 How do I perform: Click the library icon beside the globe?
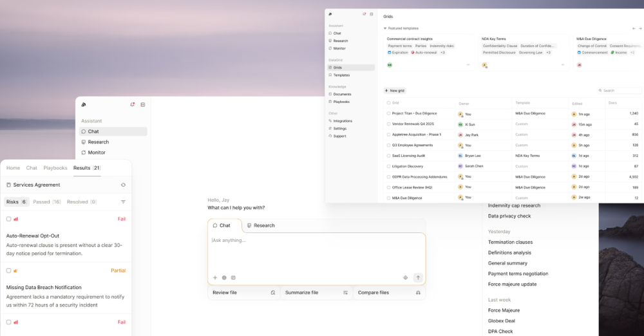tap(233, 277)
